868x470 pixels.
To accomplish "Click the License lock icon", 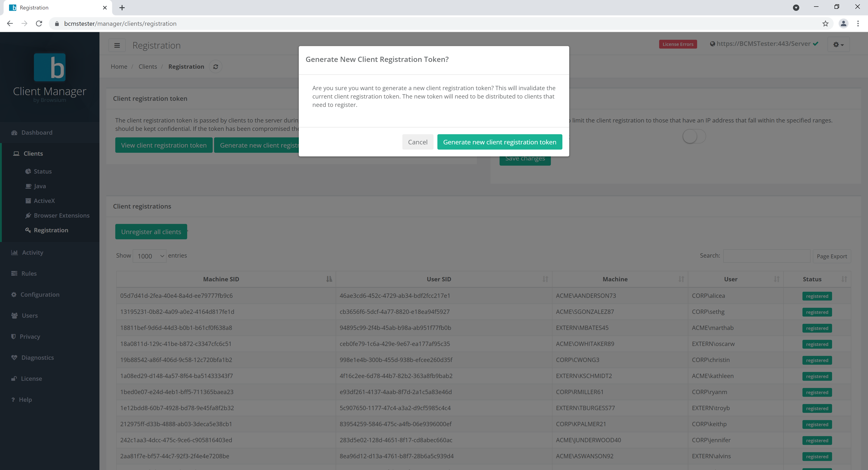I will [x=14, y=378].
